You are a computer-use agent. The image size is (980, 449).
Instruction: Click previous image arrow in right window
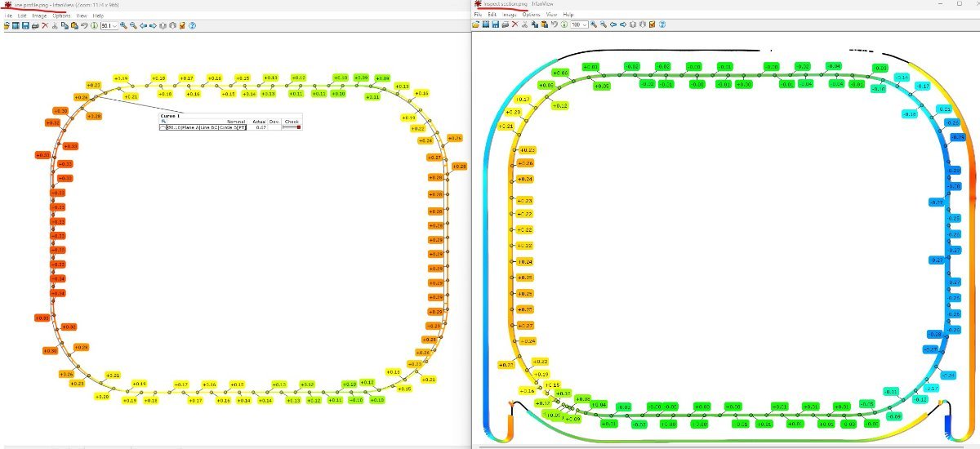pos(612,25)
